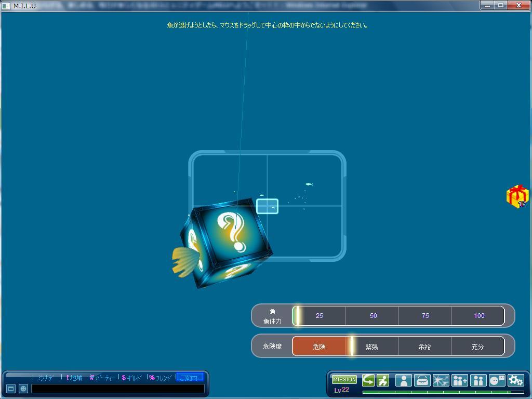Image resolution: width=532 pixels, height=399 pixels.
Task: Open the chat face speech icon
Action: [497, 380]
